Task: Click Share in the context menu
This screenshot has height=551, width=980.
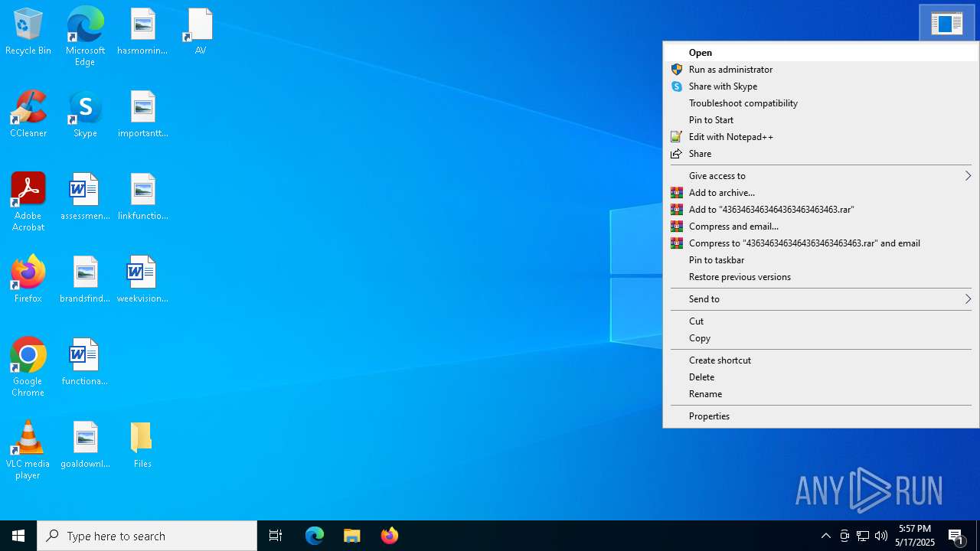Action: pos(821,154)
